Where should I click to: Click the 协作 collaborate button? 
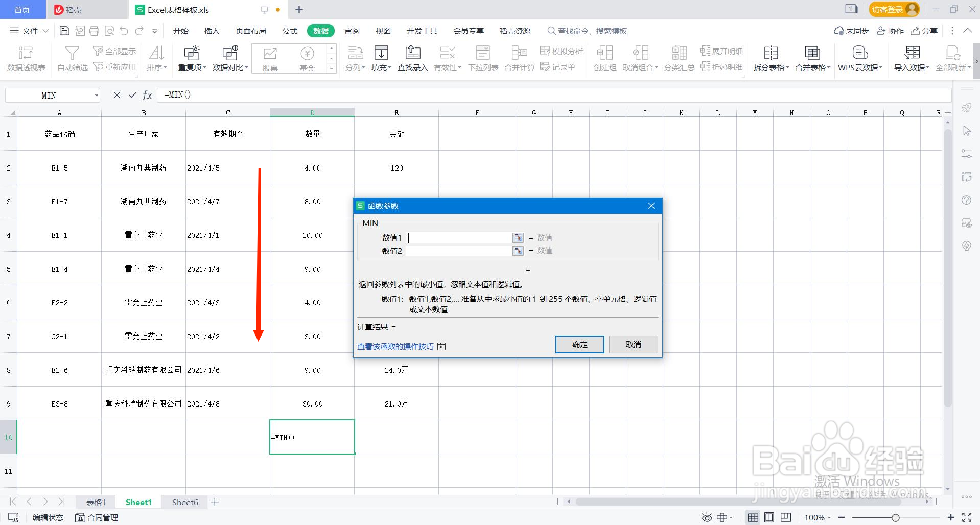891,31
